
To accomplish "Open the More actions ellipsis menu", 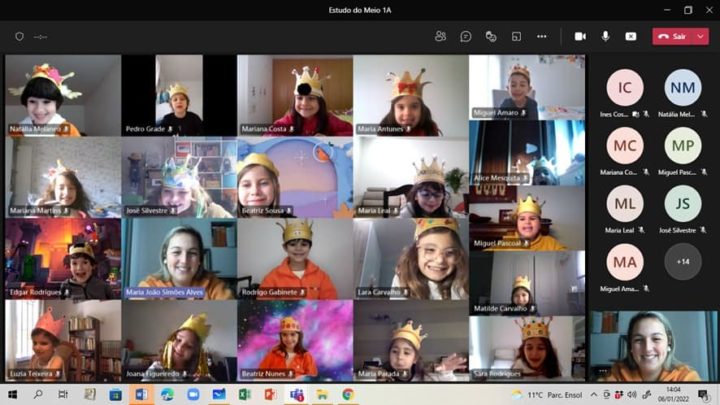I will tap(542, 36).
